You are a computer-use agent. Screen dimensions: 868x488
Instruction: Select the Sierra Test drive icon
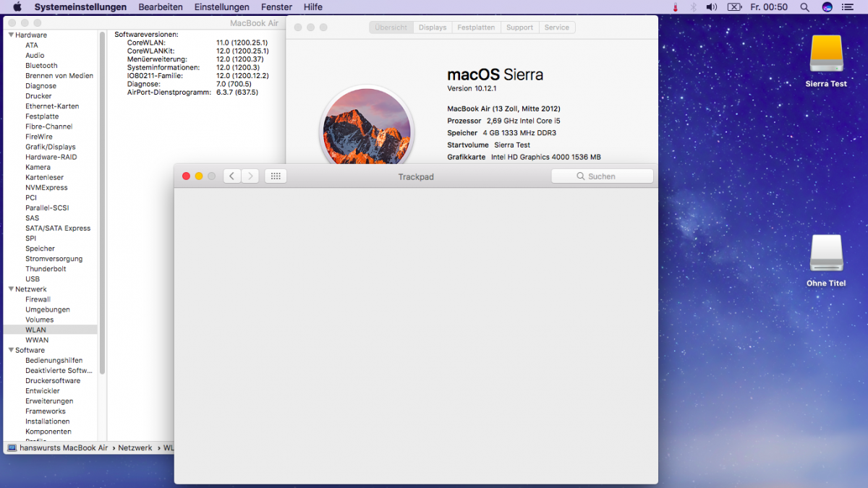pos(826,54)
